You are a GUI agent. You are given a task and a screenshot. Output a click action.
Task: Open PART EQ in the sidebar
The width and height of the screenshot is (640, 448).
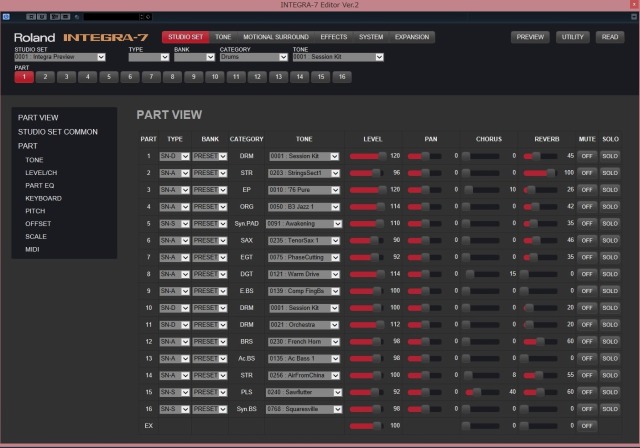pyautogui.click(x=40, y=186)
